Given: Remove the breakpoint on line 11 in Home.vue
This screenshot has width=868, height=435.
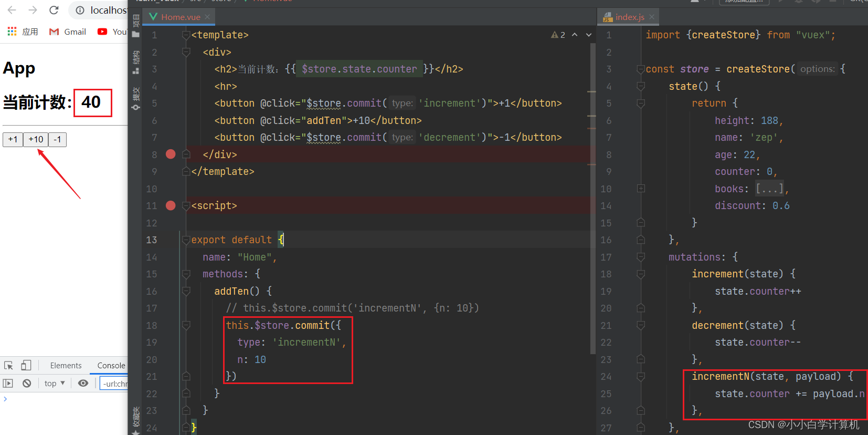Looking at the screenshot, I should (x=171, y=205).
